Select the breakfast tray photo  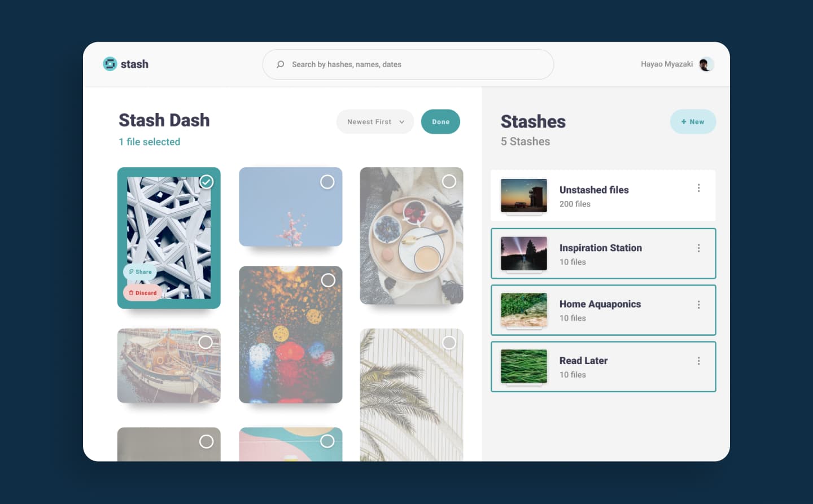pyautogui.click(x=449, y=181)
